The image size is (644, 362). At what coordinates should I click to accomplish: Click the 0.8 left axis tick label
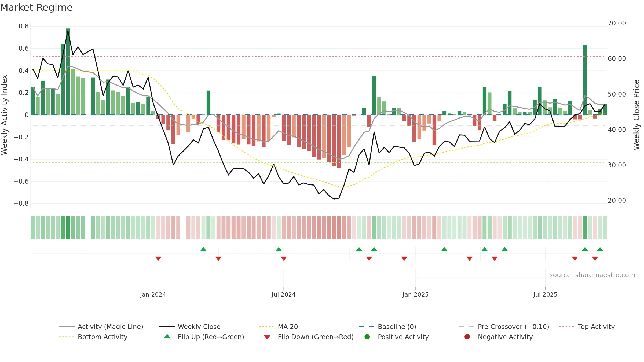[x=24, y=26]
